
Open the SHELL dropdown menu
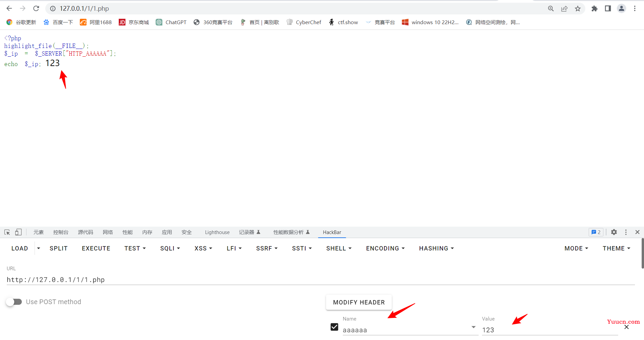coord(339,248)
